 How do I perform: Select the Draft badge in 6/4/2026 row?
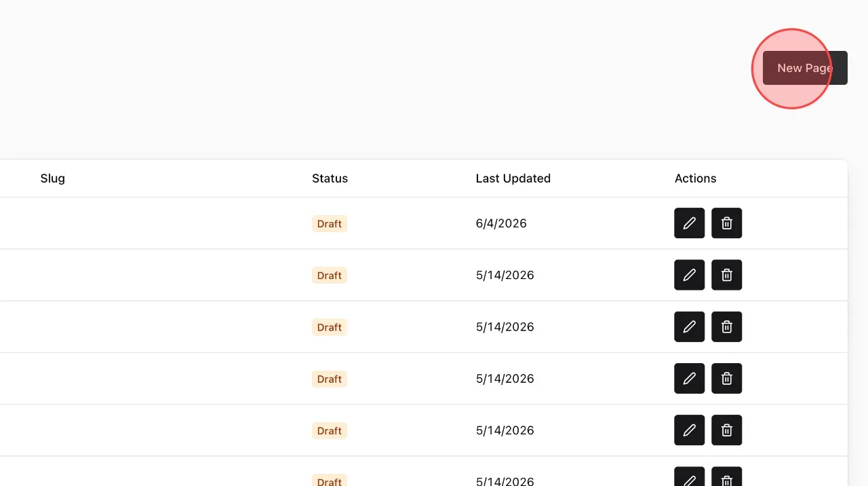click(x=330, y=224)
